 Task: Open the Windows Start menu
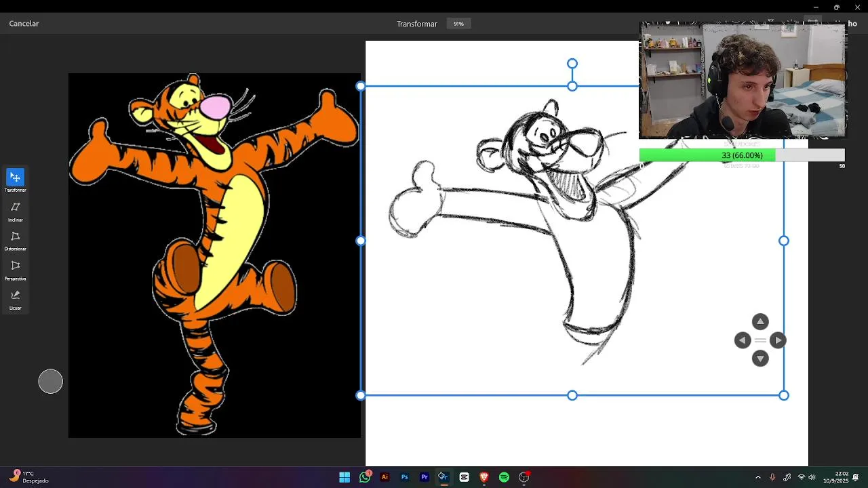pyautogui.click(x=344, y=477)
